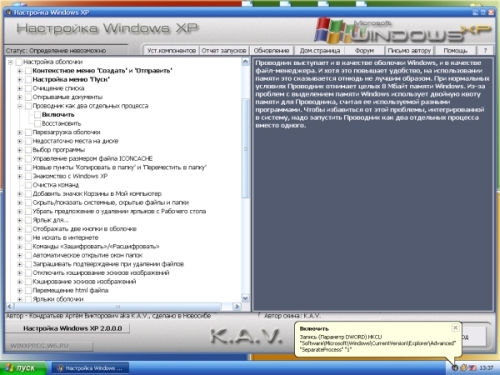The width and height of the screenshot is (500, 375).
Task: Select 'Убрать предложение о удалении ярлыков' row
Action: coord(119,211)
